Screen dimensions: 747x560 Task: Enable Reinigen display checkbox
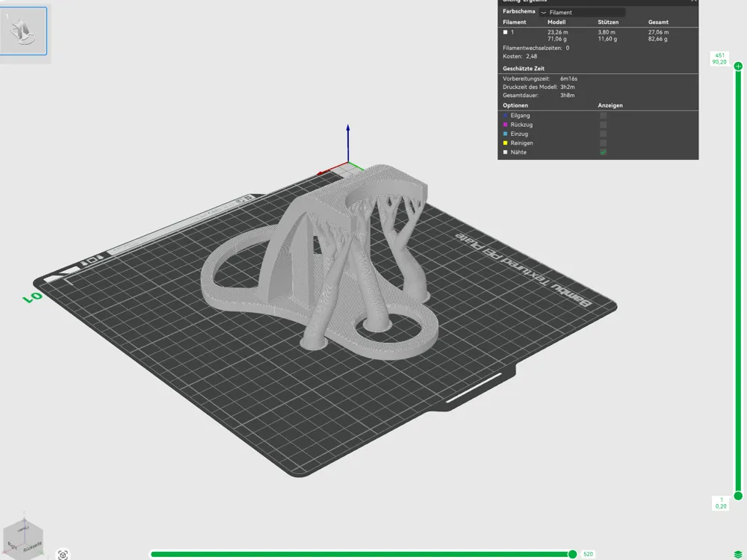click(603, 143)
